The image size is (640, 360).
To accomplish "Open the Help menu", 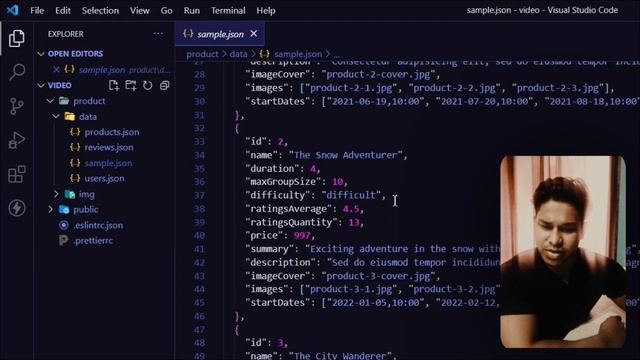I will 266,10.
